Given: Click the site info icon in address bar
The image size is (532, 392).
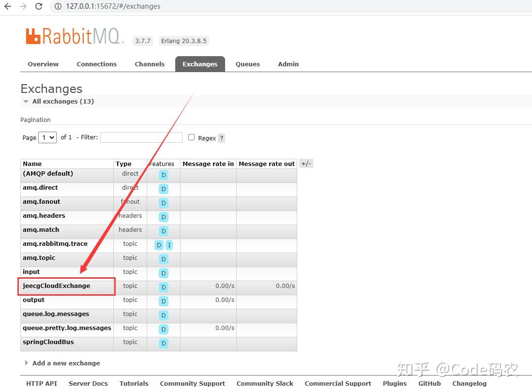Looking at the screenshot, I should click(x=58, y=6).
